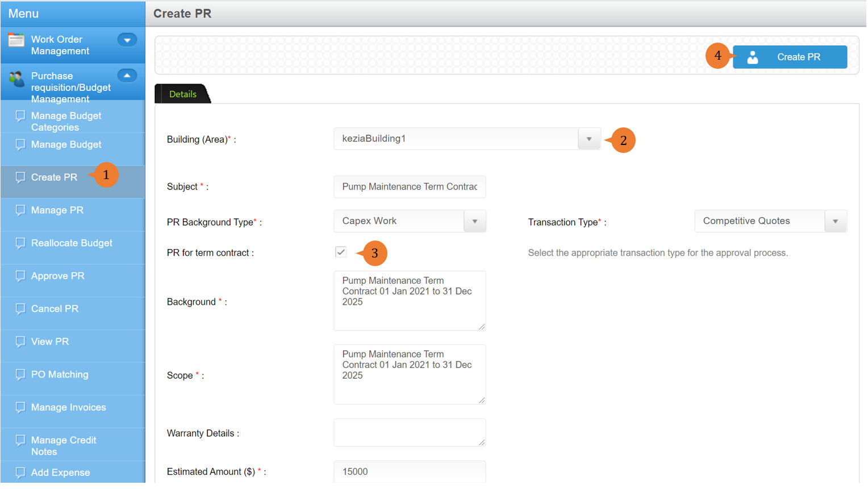Click the icon beside Approve PR
The width and height of the screenshot is (868, 489).
click(20, 276)
